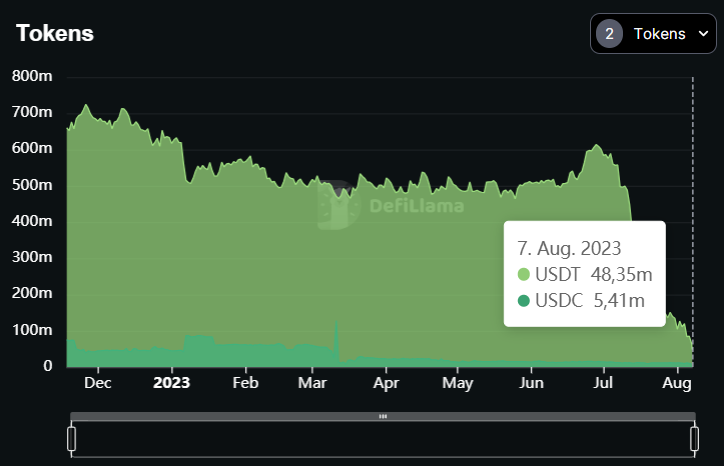Click the chevron arrow in the Tokens dropdown
Screen dimensions: 724x466
pos(703,34)
